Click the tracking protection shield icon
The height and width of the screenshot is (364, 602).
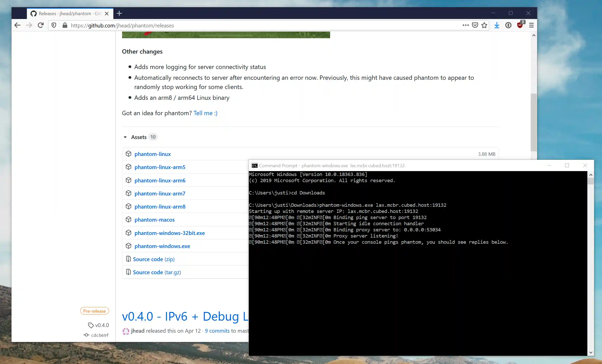pos(54,25)
